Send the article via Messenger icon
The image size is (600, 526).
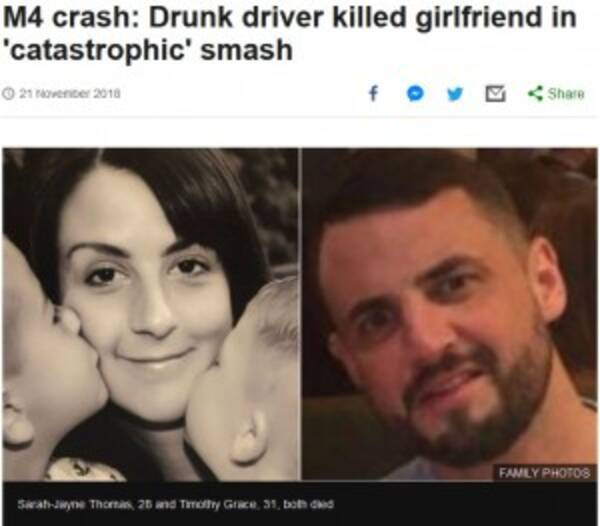click(x=415, y=93)
